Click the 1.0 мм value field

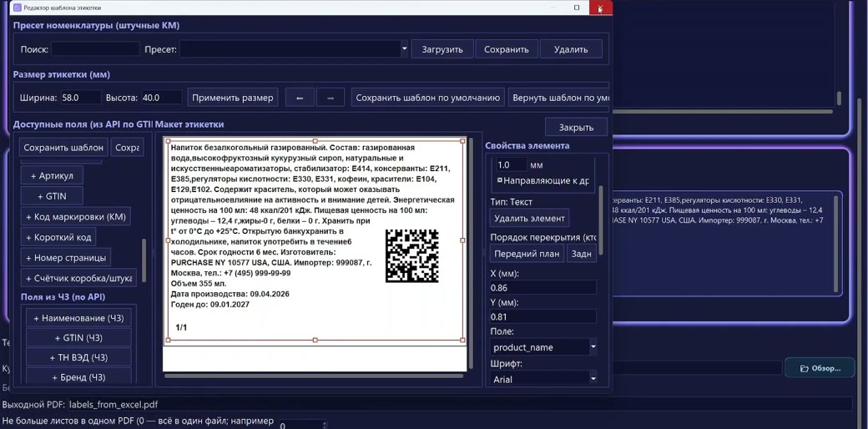512,164
